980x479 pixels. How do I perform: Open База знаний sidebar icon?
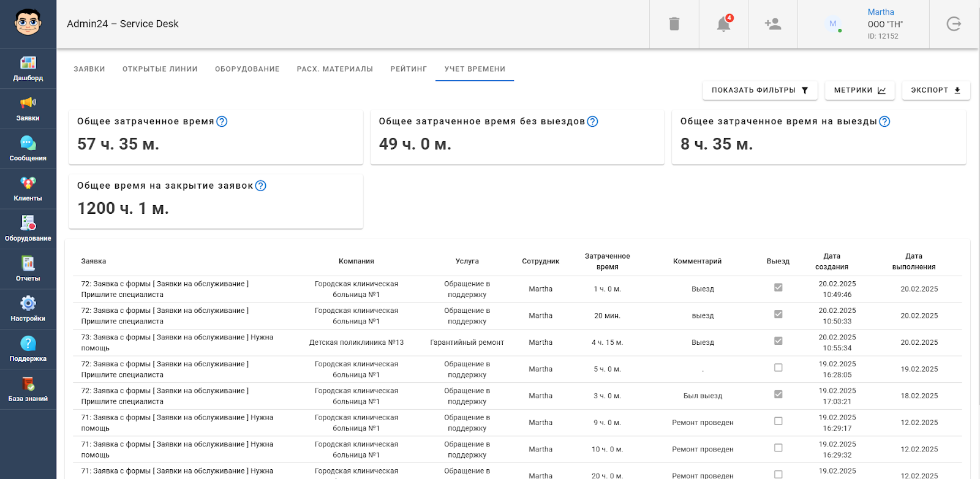28,390
